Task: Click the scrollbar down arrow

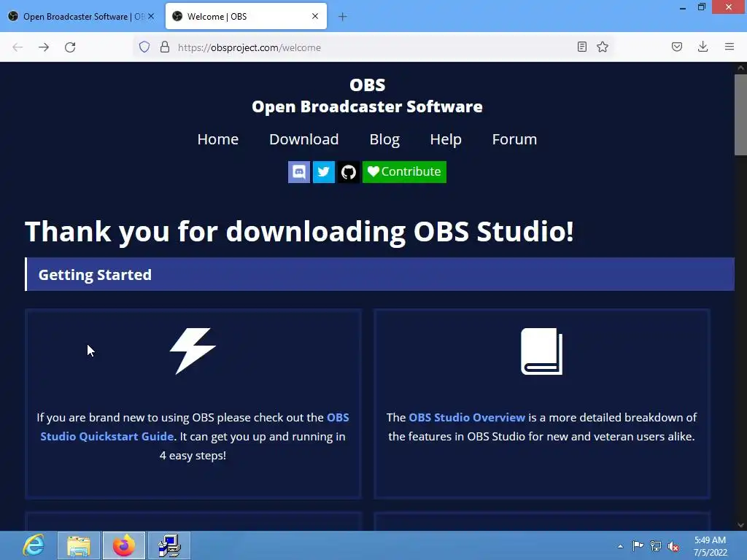Action: click(740, 525)
